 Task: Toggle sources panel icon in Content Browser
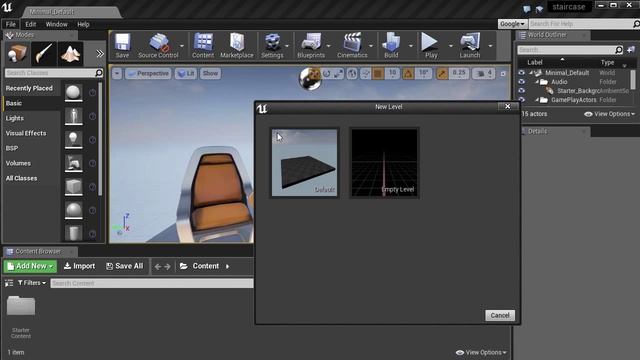tap(9, 283)
